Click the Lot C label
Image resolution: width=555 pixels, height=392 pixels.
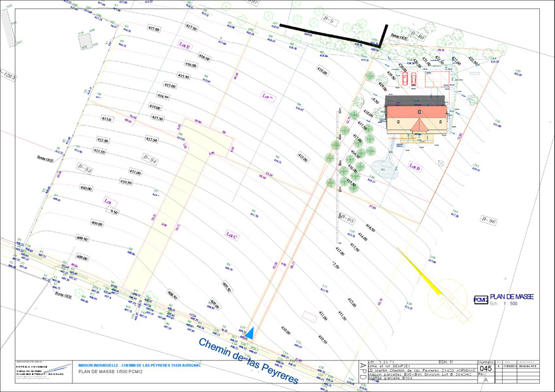pyautogui.click(x=231, y=235)
